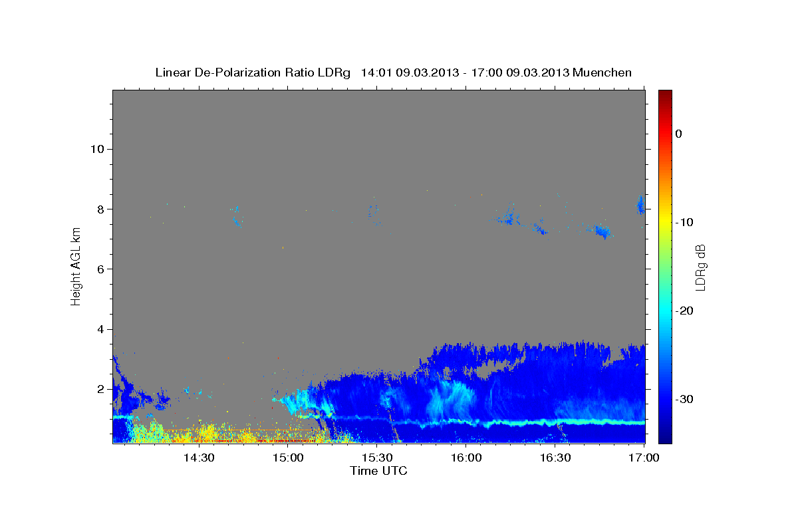798x532 pixels.
Task: Click the date range text "14:01 09.03.2013 - 17:00 09.03.2013"
Action: click(465, 72)
